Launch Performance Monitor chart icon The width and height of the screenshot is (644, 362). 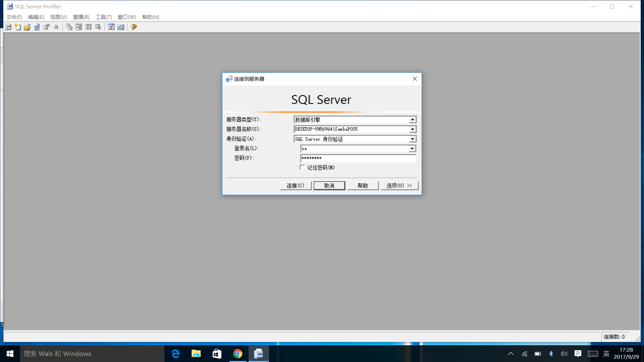coord(121,27)
